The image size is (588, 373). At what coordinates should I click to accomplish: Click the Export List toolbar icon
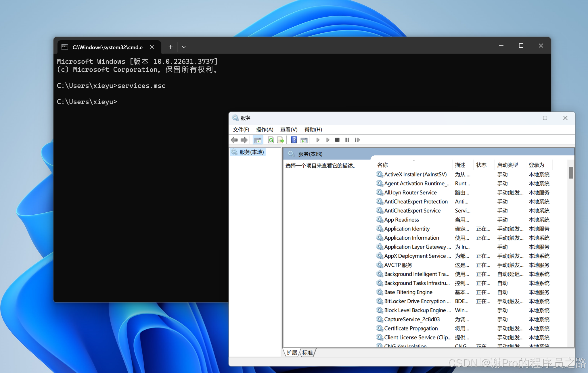281,140
